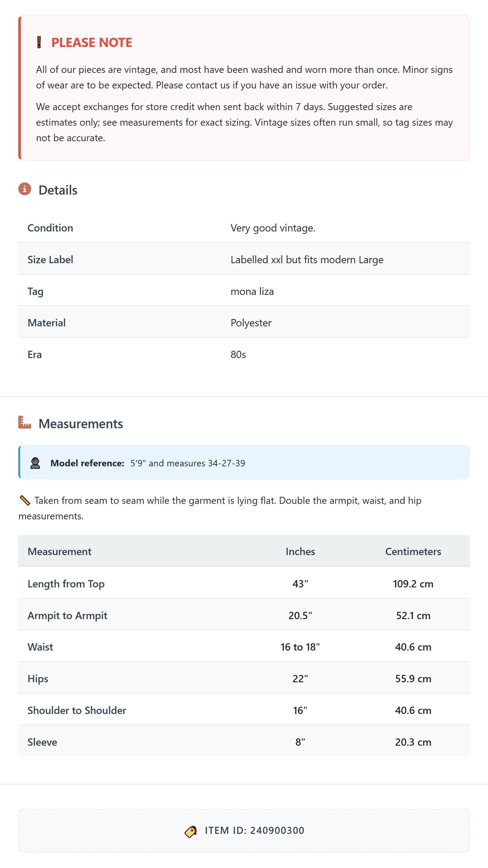Select the PLEASE NOTE heading
Screen dimensions: 488x868
91,42
